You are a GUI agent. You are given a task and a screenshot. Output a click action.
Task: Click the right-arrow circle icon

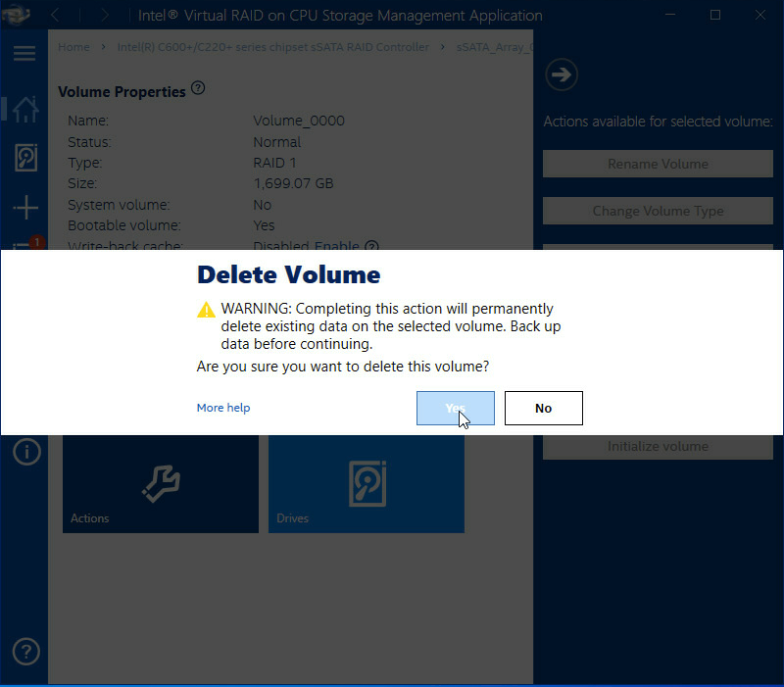click(562, 75)
